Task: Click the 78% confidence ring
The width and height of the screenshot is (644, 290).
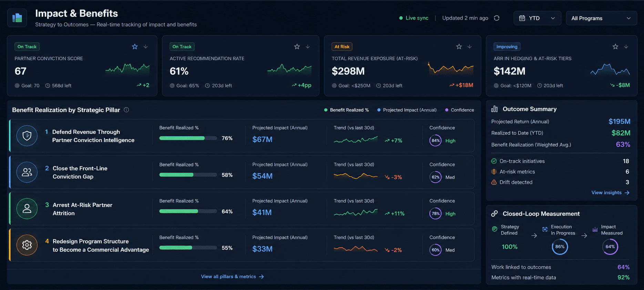Action: [436, 214]
